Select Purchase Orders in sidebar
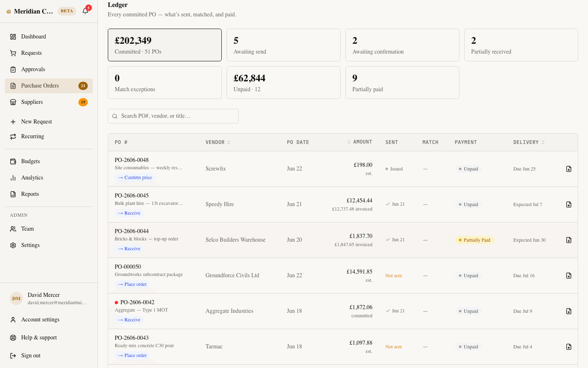 tap(49, 86)
